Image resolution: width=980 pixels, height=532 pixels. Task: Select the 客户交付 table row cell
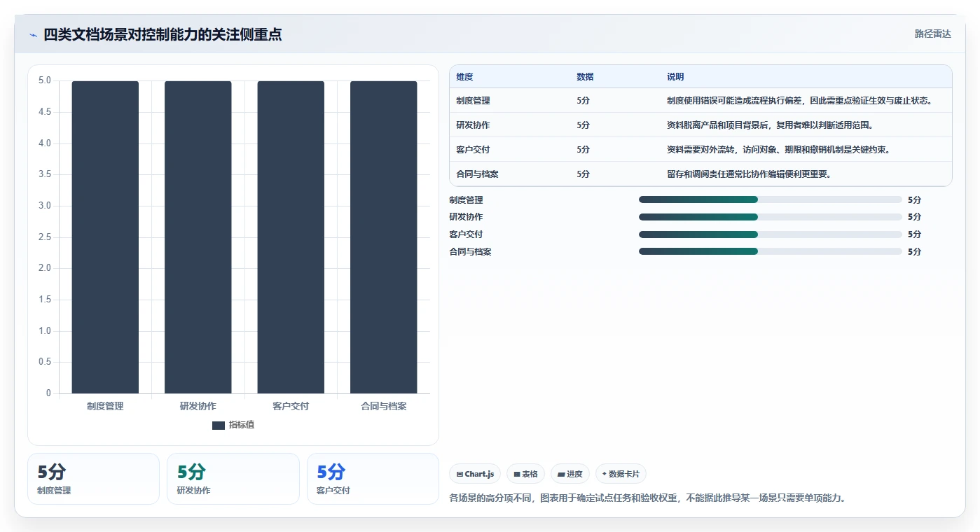473,150
